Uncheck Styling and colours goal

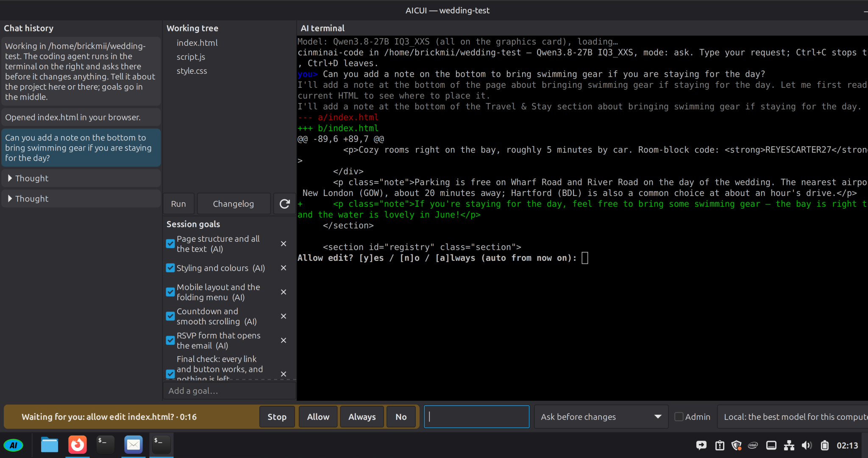click(x=170, y=268)
